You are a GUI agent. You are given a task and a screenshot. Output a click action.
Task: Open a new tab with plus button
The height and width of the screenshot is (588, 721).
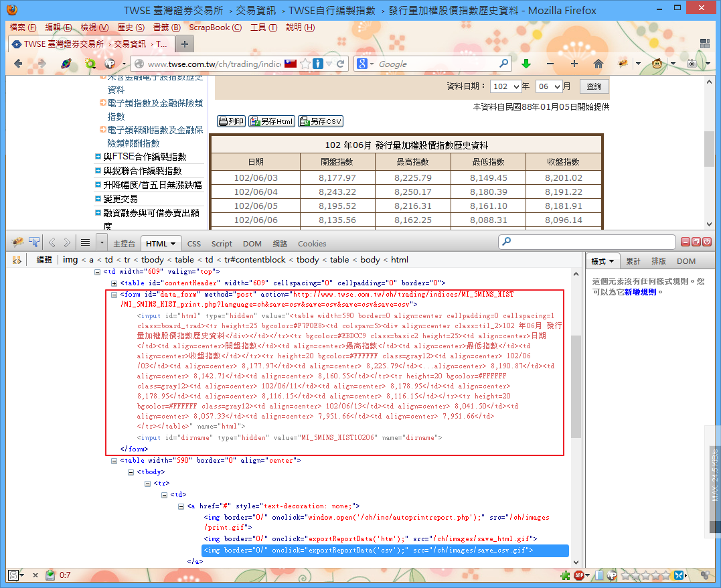pos(184,44)
